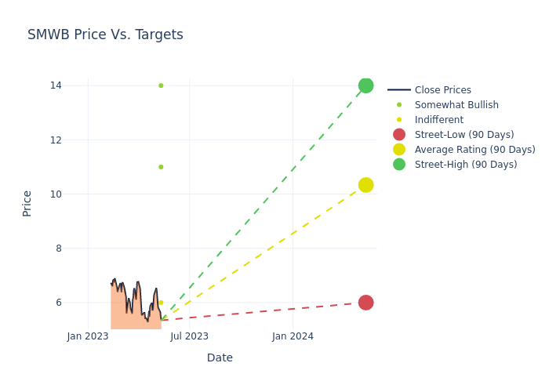Toggle the Somewhat Bullish legend entry

tap(456, 105)
